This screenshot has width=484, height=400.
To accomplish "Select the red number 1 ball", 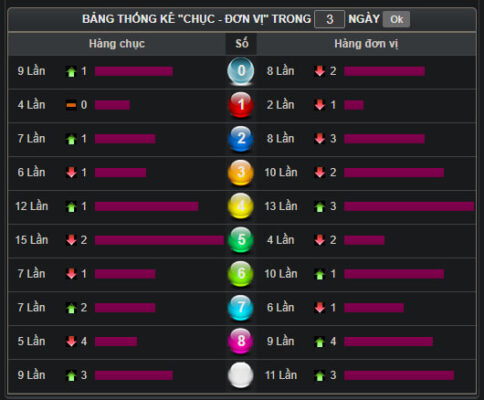I will [x=241, y=105].
